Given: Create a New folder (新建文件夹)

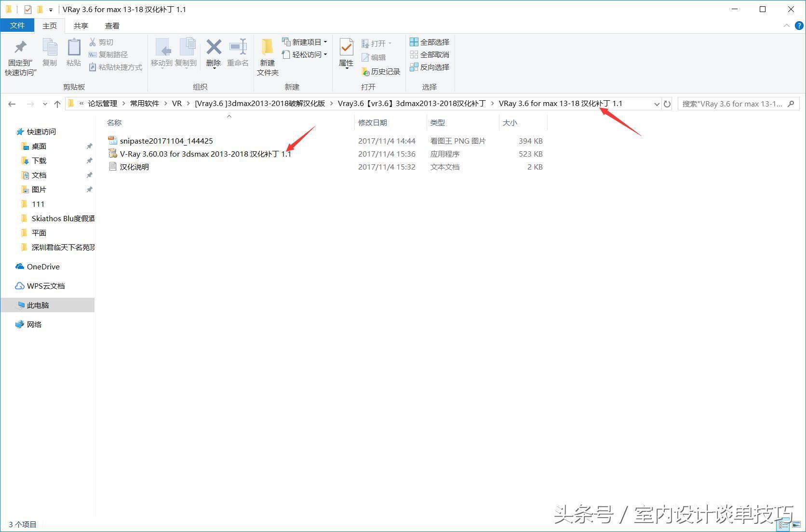Looking at the screenshot, I should (268, 57).
